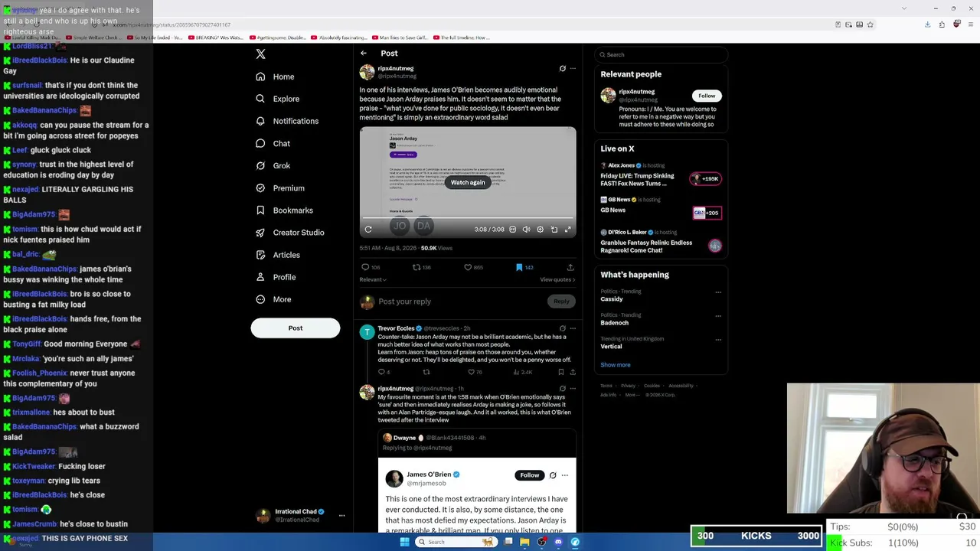Open more options for the Cassidy trend

[x=718, y=292]
